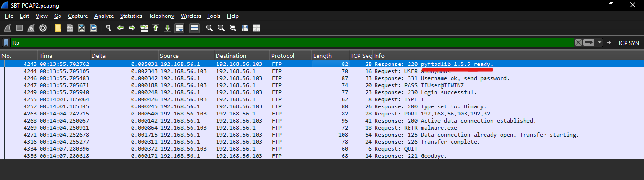Open the Help menu
This screenshot has height=180, width=644.
click(x=233, y=16)
